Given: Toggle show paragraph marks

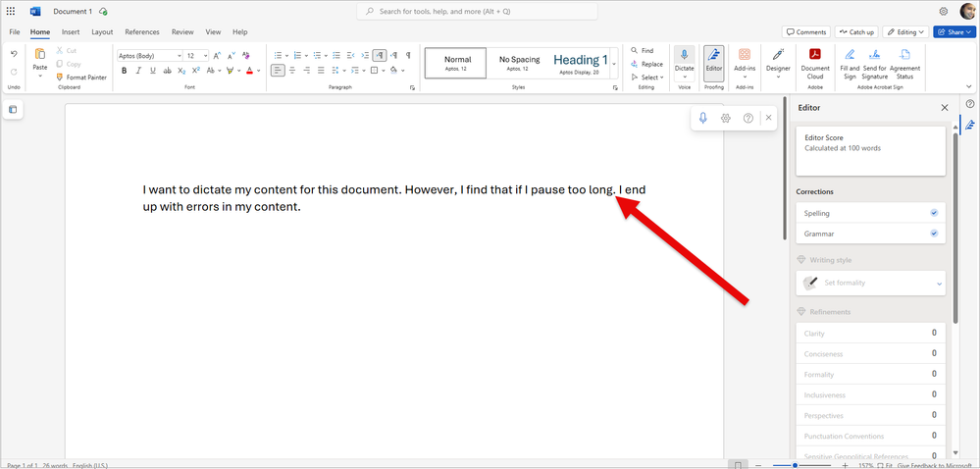Looking at the screenshot, I should point(408,55).
